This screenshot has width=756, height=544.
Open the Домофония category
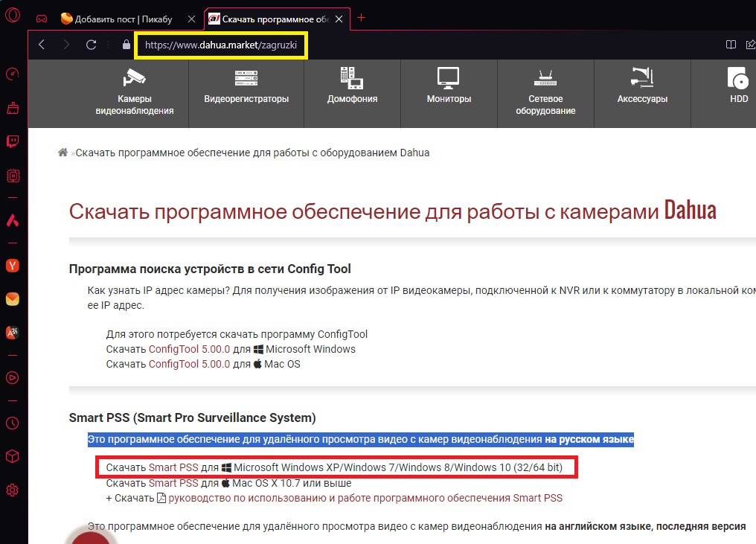point(353,92)
